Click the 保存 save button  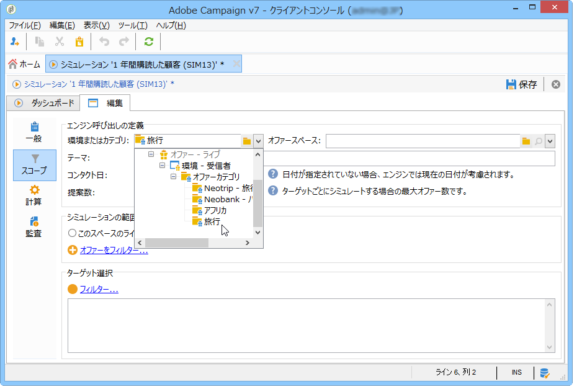[521, 84]
